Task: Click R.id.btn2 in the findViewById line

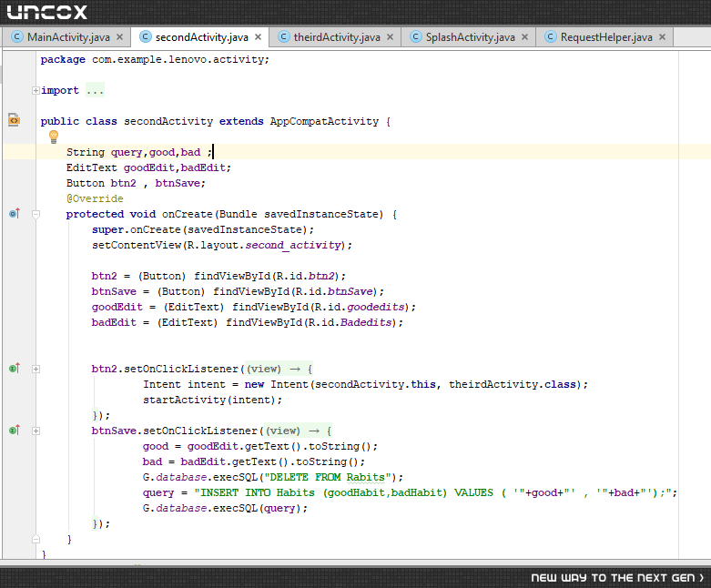Action: click(x=305, y=276)
